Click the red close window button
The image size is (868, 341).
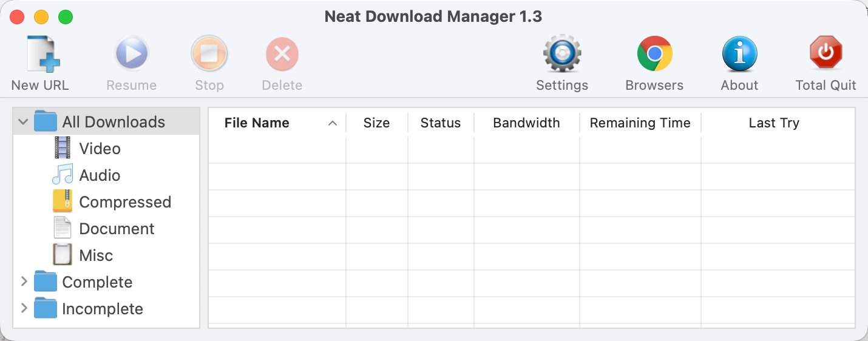pyautogui.click(x=17, y=17)
